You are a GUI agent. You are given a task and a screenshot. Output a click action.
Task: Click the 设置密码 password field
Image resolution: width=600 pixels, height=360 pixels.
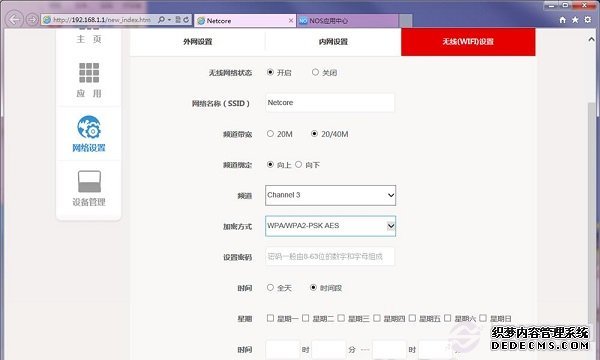tap(330, 256)
